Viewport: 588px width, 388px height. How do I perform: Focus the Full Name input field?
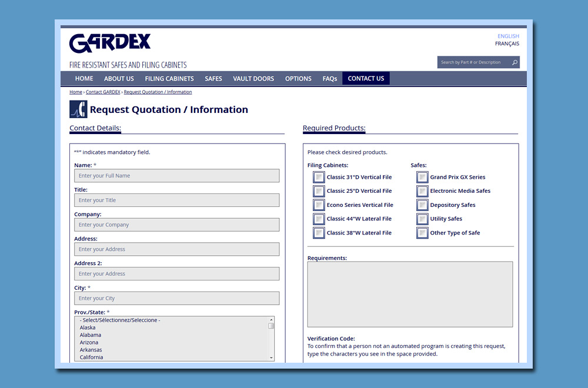pos(176,176)
